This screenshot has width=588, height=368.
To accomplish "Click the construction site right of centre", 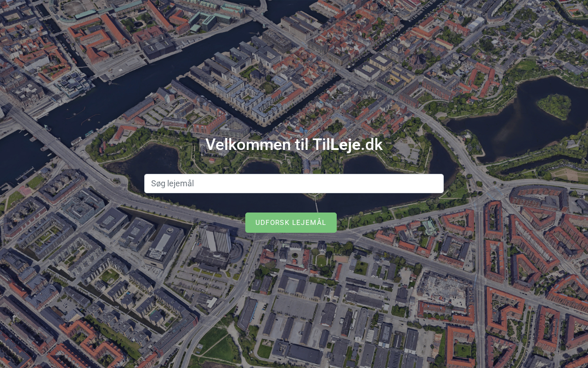I will (x=443, y=290).
